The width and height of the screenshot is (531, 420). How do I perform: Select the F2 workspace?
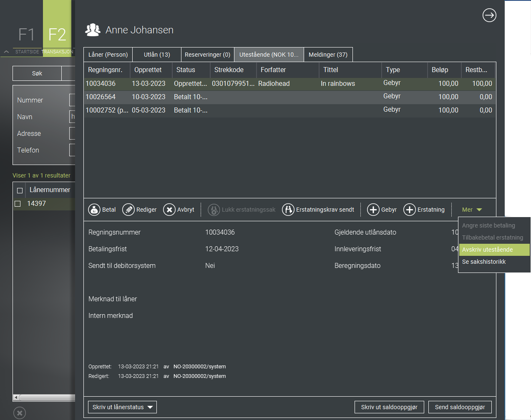[57, 35]
